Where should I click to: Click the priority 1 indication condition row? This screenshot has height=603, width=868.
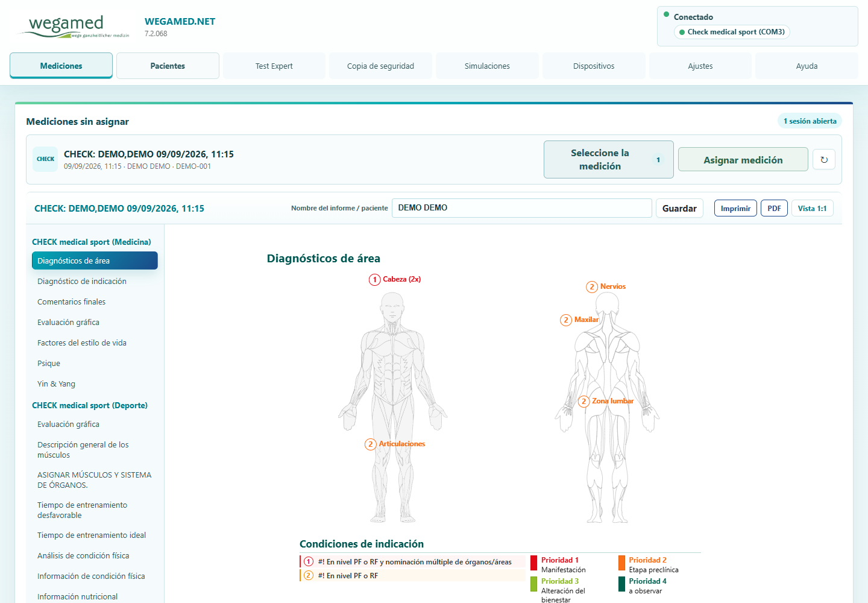(413, 561)
